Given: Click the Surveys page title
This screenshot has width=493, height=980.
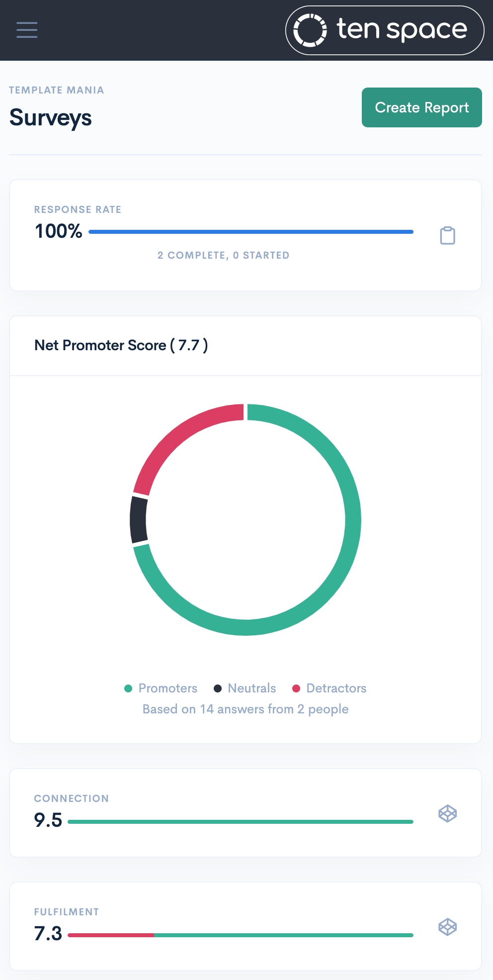Looking at the screenshot, I should tap(51, 118).
